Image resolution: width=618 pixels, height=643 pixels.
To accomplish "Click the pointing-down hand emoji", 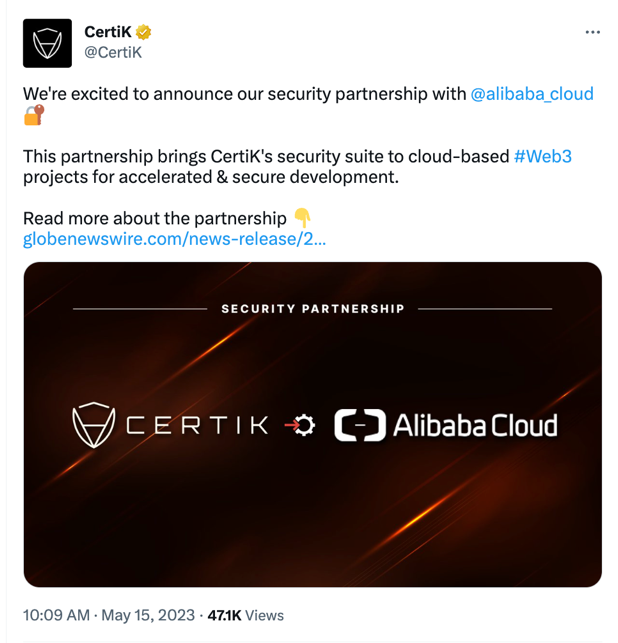I will pyautogui.click(x=303, y=219).
